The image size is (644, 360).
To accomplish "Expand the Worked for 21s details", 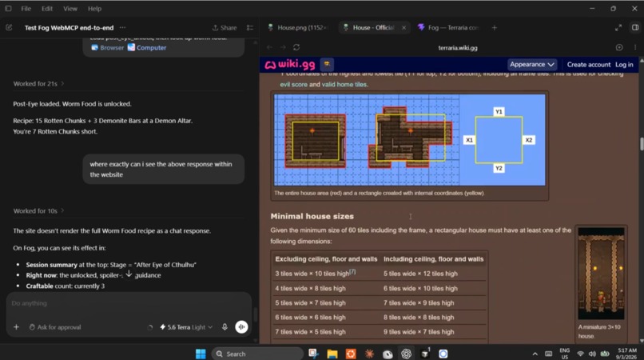I will (x=38, y=83).
